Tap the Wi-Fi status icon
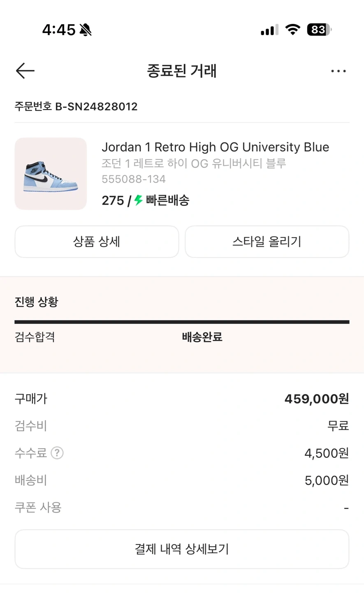 [292, 30]
